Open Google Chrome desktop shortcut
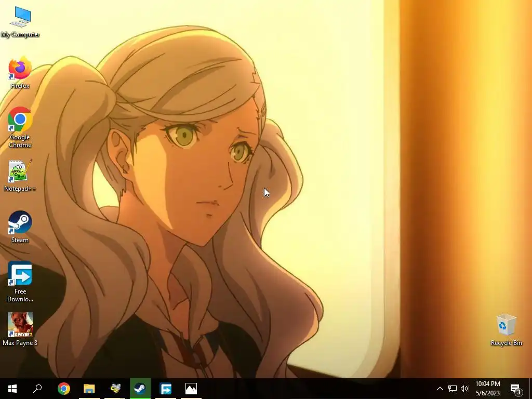The width and height of the screenshot is (532, 399). pos(20,127)
